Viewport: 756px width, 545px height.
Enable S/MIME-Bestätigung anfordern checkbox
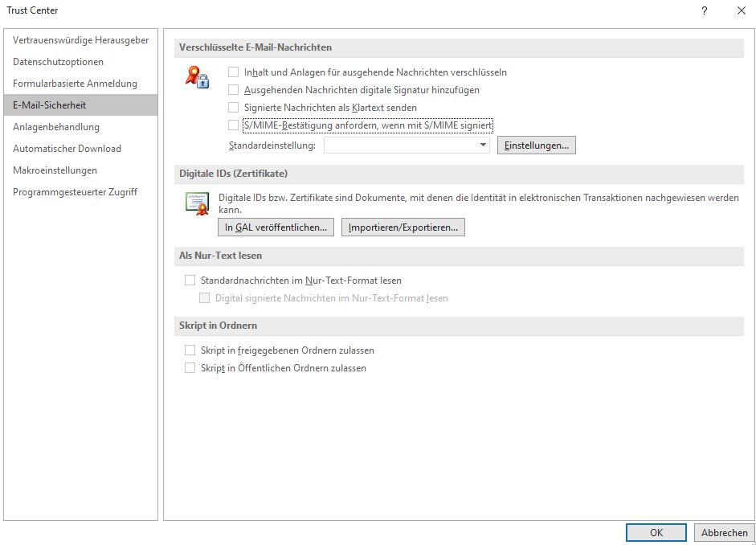(234, 125)
